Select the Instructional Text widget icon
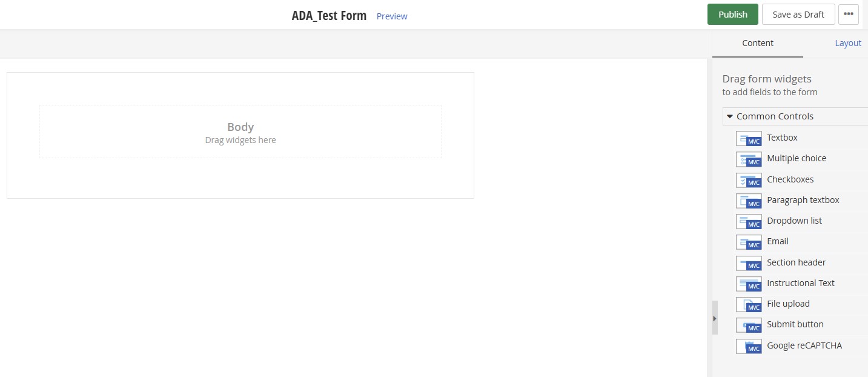The height and width of the screenshot is (377, 868). tap(749, 284)
